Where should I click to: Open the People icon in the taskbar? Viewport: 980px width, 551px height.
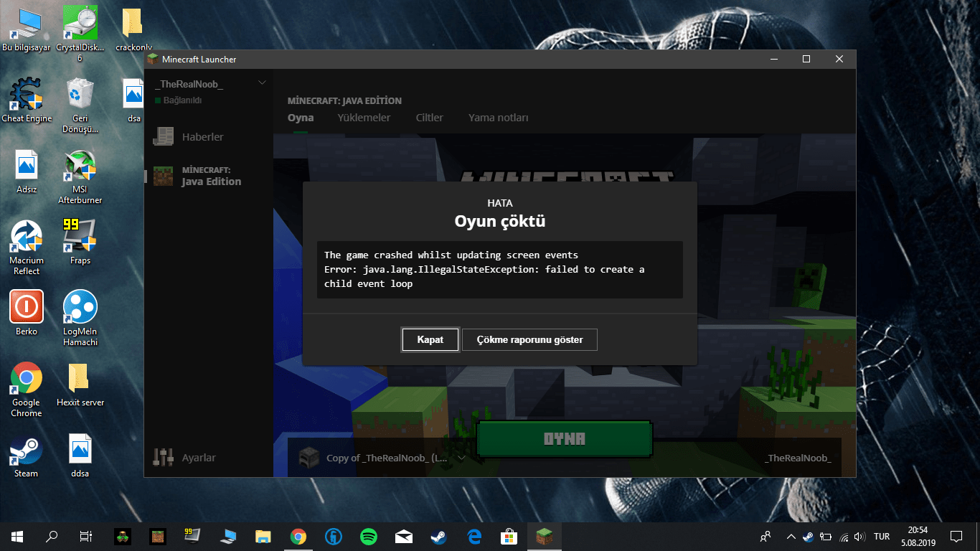point(766,536)
